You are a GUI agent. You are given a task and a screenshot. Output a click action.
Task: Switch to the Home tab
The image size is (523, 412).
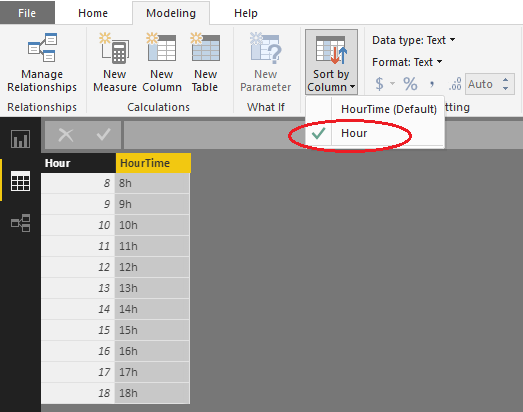pos(93,13)
